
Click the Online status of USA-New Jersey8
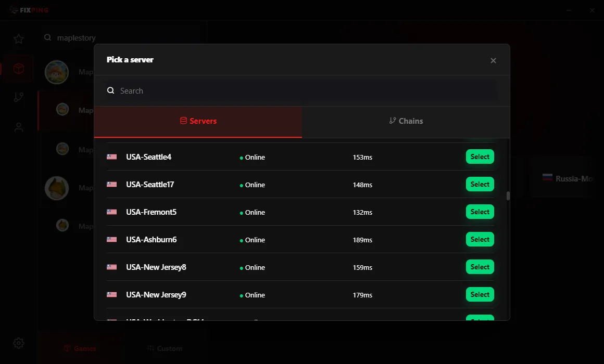(x=253, y=267)
